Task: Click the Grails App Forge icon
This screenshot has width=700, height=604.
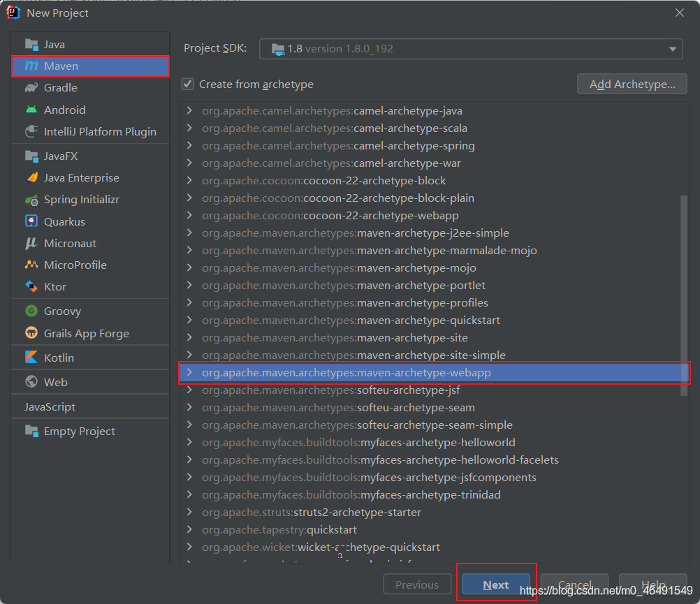Action: pos(31,333)
